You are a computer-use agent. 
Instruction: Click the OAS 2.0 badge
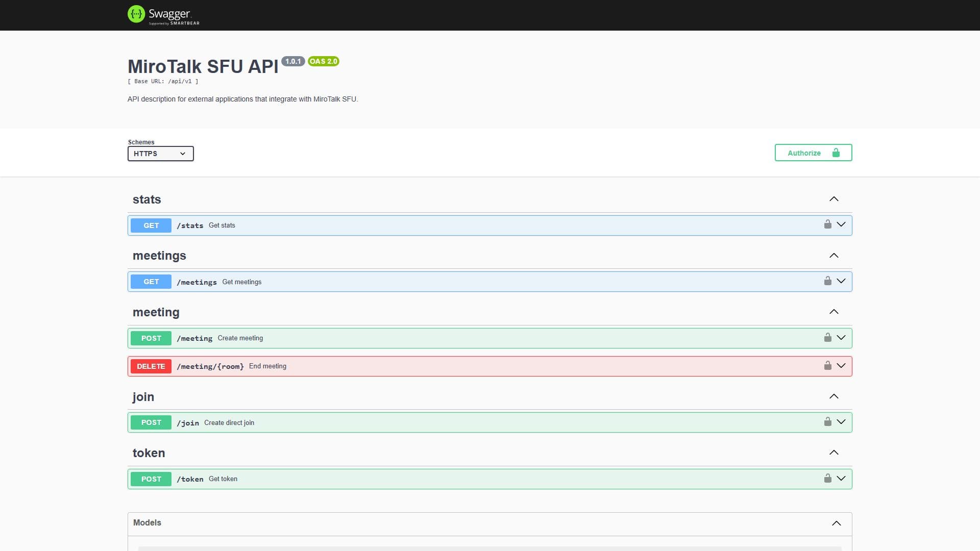click(324, 61)
